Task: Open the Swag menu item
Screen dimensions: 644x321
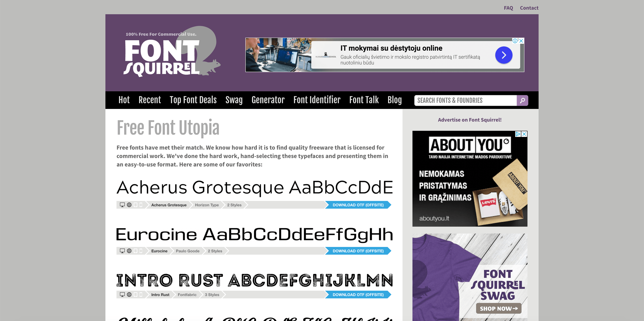Action: pyautogui.click(x=234, y=100)
